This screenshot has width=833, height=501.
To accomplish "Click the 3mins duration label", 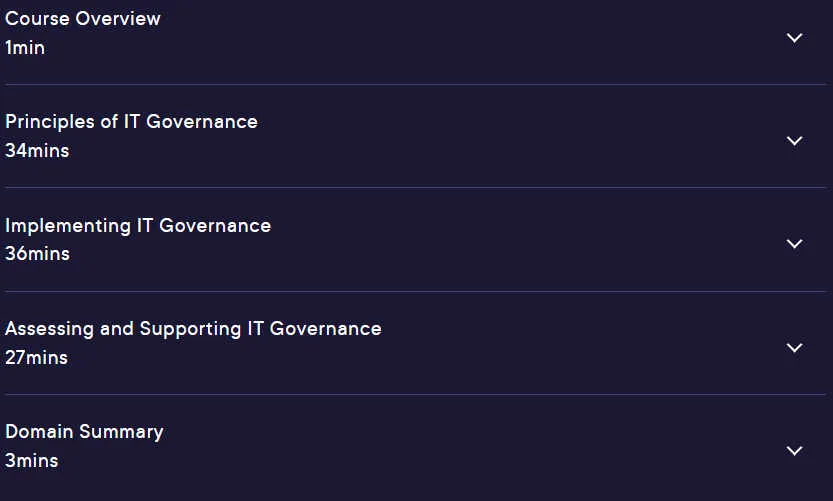I will click(x=32, y=461).
